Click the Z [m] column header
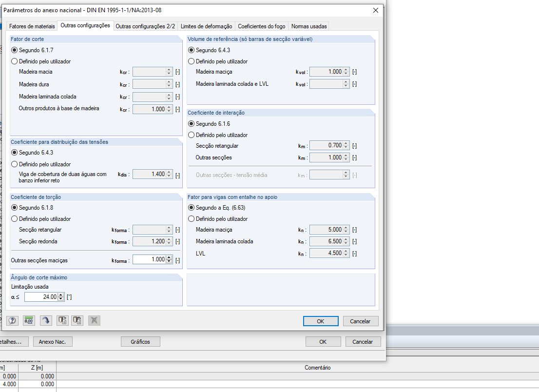This screenshot has width=539, height=392. tap(37, 368)
